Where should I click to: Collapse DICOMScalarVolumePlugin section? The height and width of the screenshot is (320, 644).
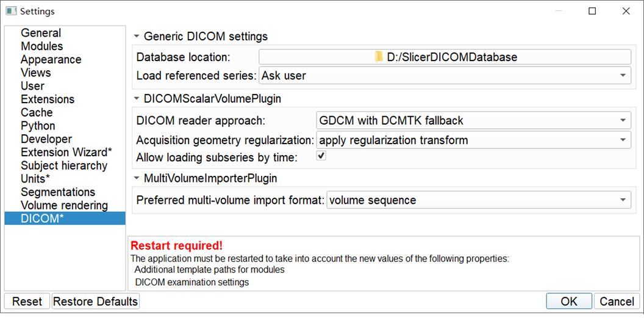pyautogui.click(x=137, y=98)
